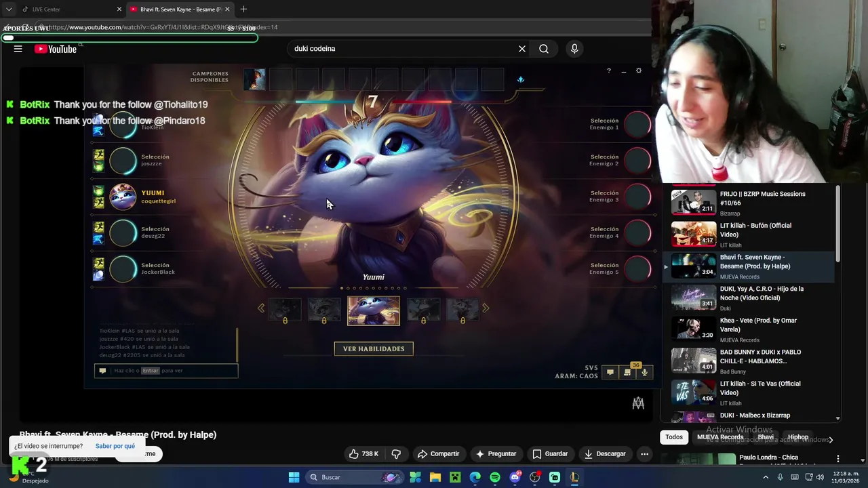This screenshot has height=488, width=868.
Task: Play DUKI Hijo de la Noche
Action: (x=749, y=298)
